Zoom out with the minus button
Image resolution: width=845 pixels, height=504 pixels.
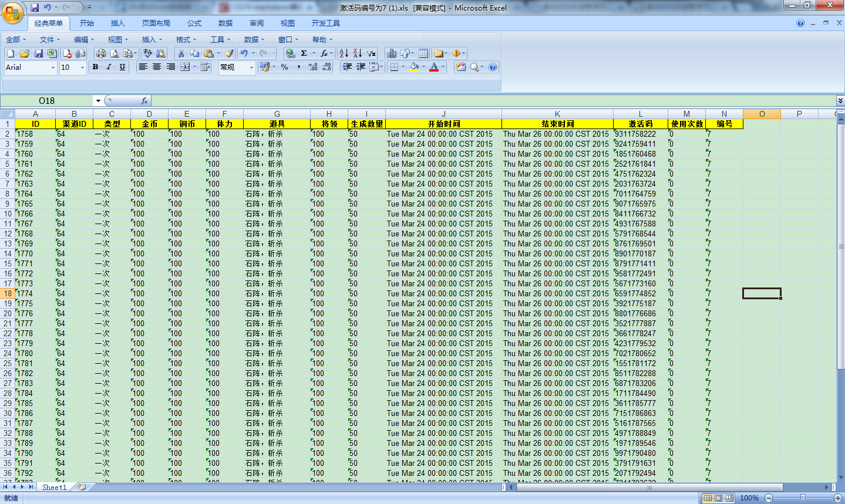(x=768, y=498)
